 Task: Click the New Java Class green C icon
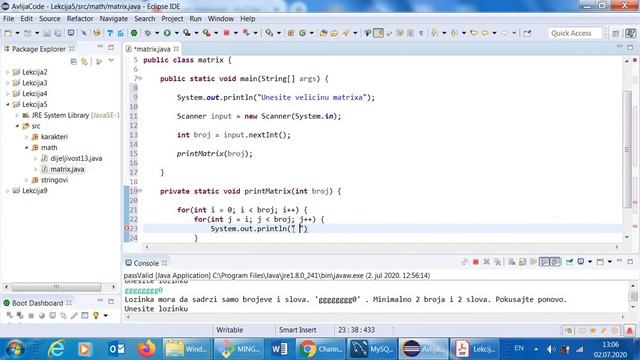(302, 33)
